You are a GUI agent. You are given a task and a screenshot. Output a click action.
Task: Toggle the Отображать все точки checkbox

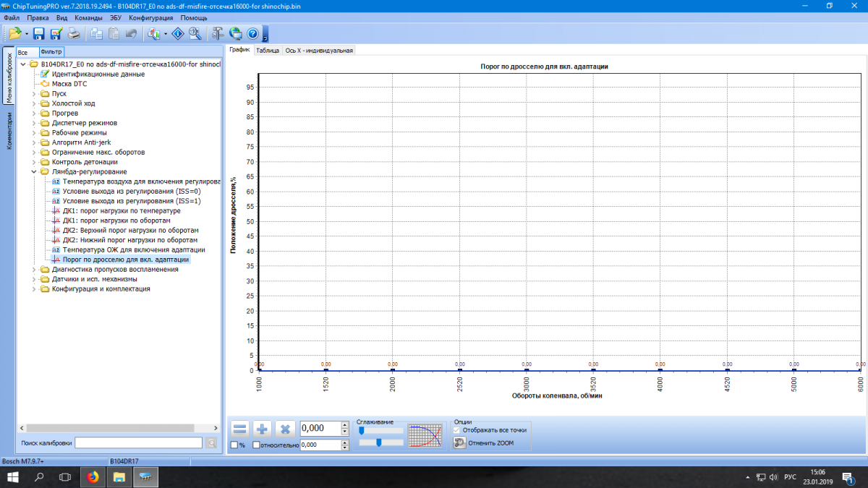(456, 430)
